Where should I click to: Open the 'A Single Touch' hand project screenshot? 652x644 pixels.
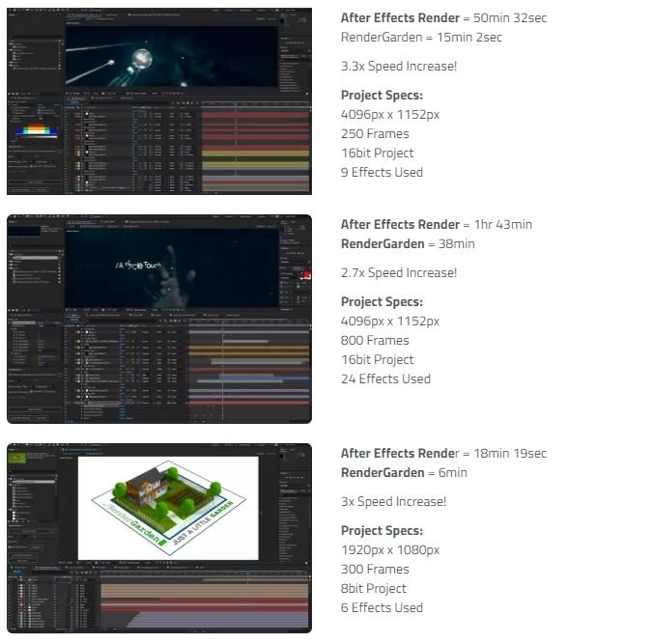click(159, 319)
